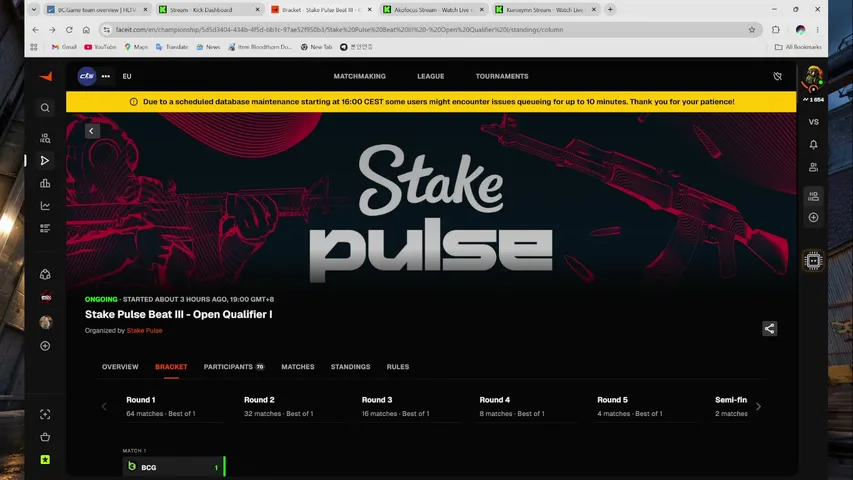Click the CTS game selector badge

point(86,76)
